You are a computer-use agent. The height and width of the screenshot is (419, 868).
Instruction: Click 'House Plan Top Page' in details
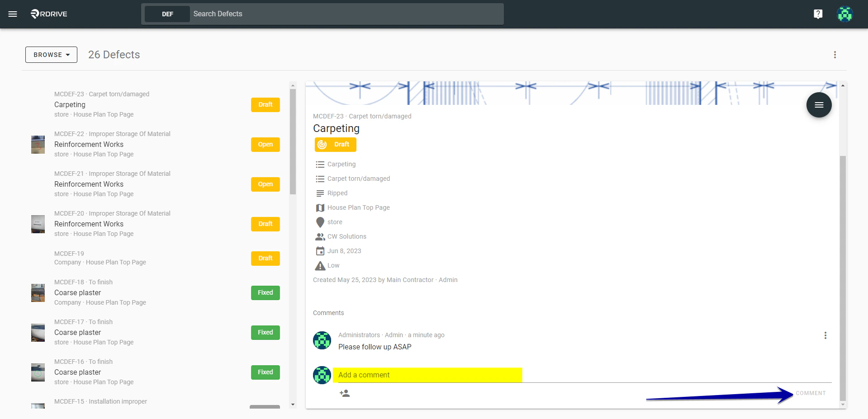click(x=359, y=208)
